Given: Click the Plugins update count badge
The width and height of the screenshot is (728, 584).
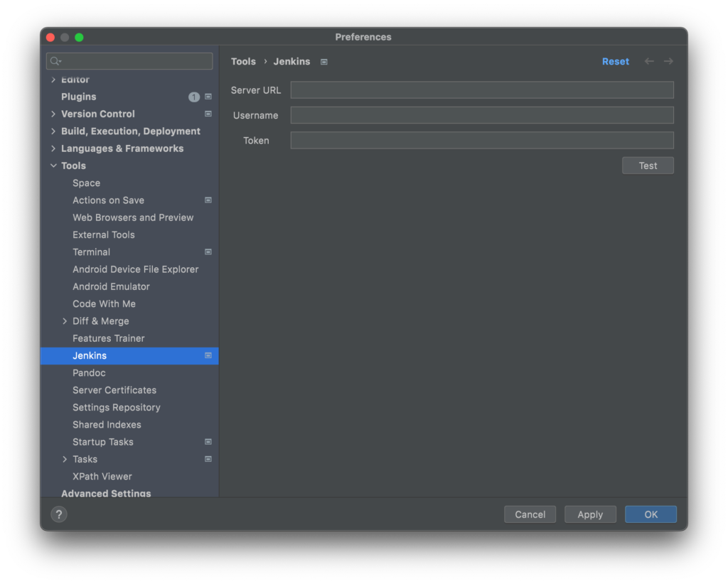Looking at the screenshot, I should tap(193, 97).
